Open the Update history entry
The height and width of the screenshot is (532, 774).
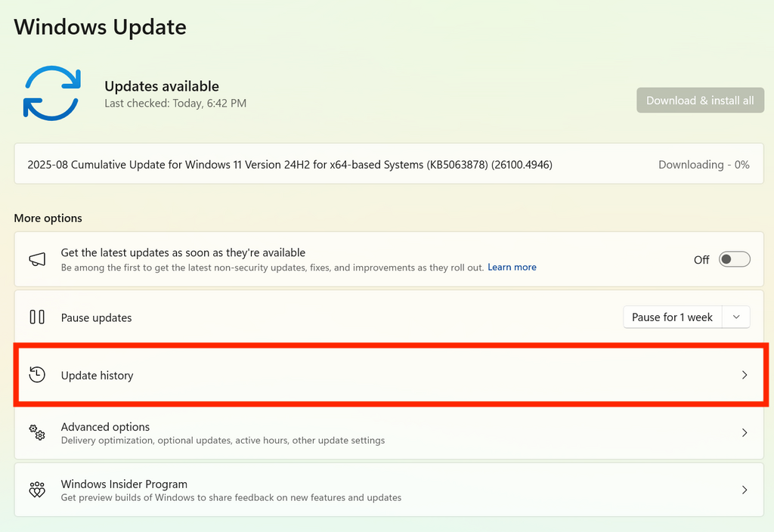pos(389,375)
